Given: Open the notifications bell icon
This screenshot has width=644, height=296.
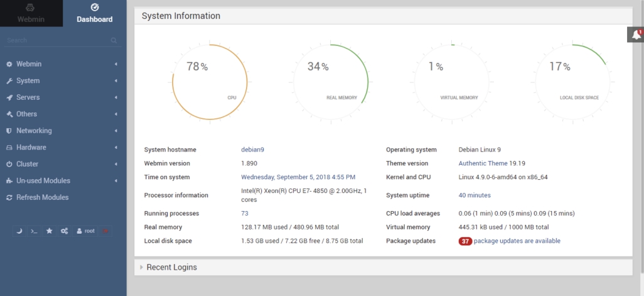Looking at the screenshot, I should click(636, 35).
